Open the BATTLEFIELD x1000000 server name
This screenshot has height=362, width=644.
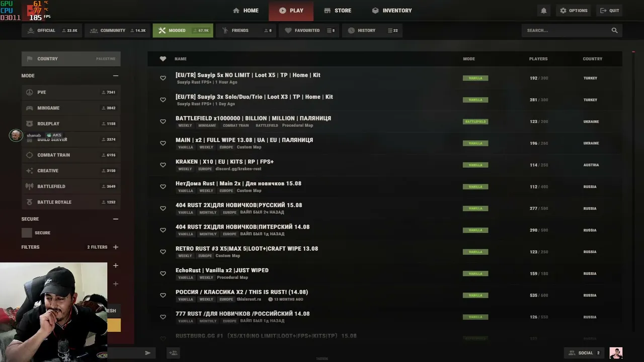pos(253,119)
